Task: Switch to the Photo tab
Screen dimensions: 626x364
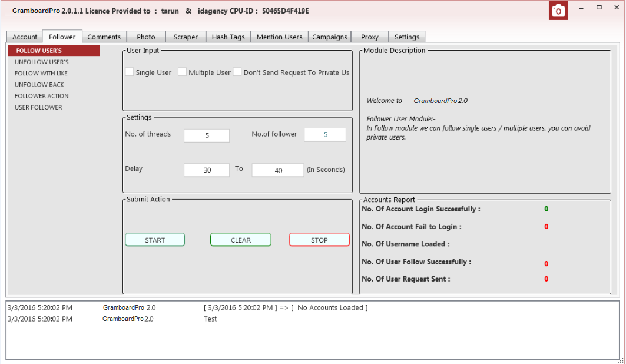Action: (x=146, y=37)
